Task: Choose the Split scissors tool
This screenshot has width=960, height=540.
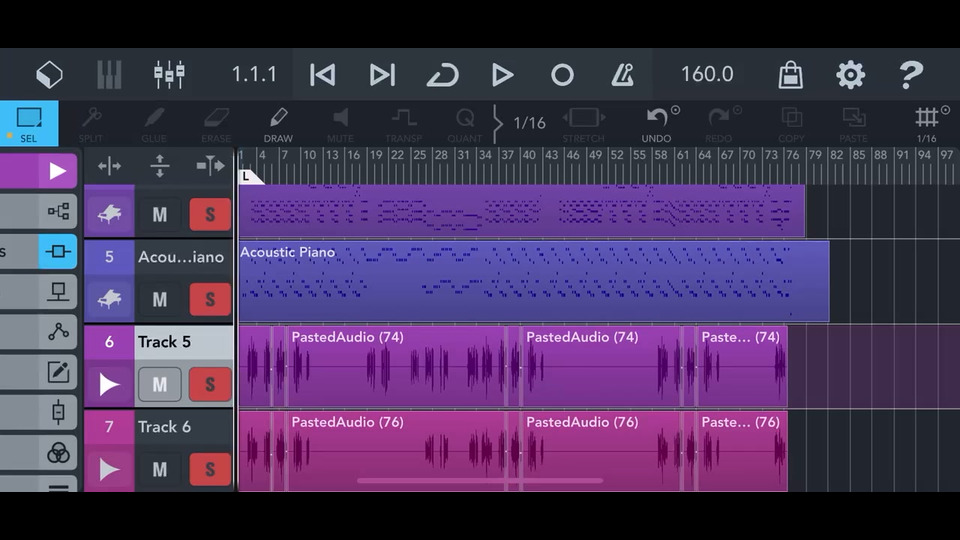Action: pos(91,124)
